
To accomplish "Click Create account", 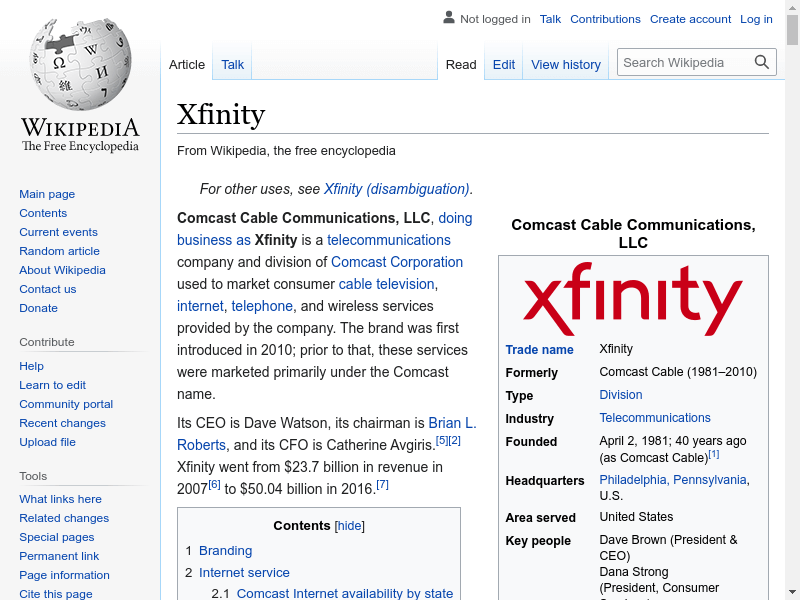I will point(690,19).
